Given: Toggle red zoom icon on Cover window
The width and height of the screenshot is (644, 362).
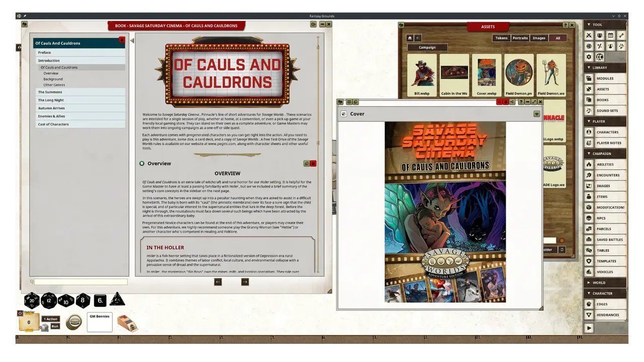Looking at the screenshot, I should (499, 102).
